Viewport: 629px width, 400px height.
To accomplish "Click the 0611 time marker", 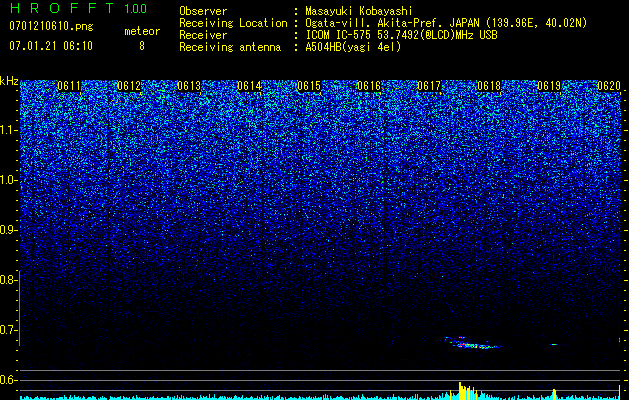I will [x=69, y=86].
